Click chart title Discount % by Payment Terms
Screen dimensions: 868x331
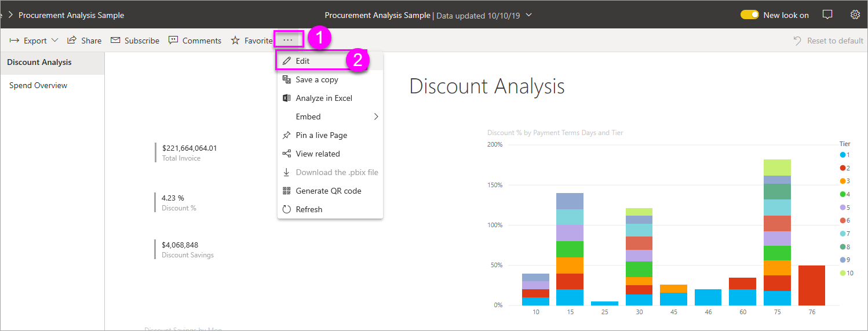tap(555, 133)
